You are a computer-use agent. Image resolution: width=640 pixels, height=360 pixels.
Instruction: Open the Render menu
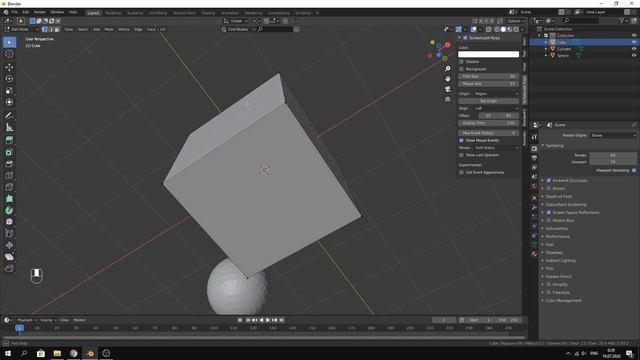[40, 12]
